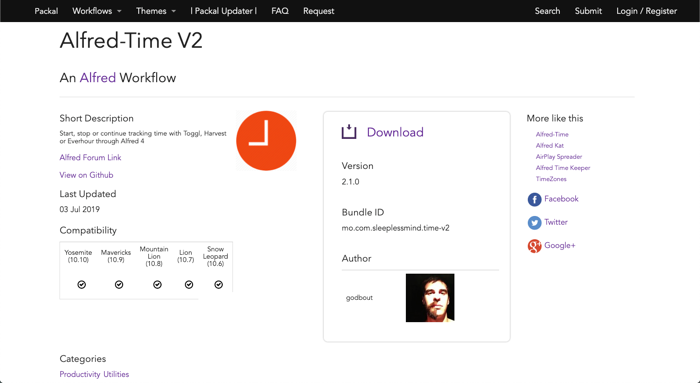Click the Yosemite (10.10) column header

78,256
